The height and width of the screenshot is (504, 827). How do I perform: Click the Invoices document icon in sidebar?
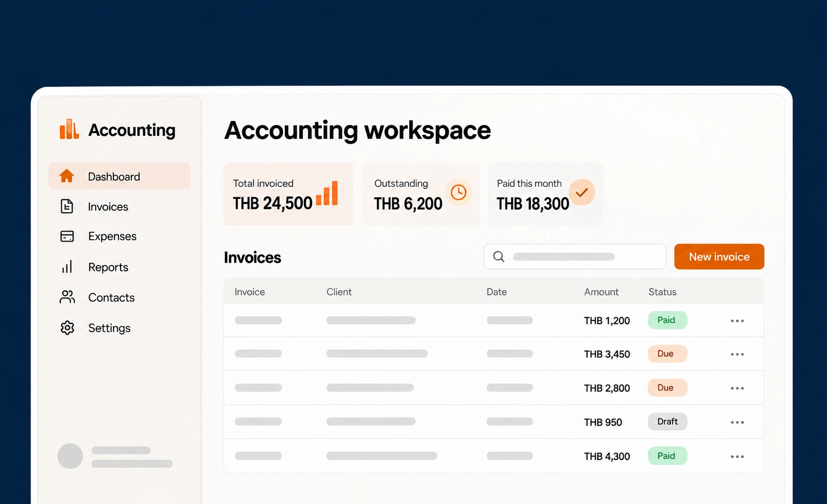(x=67, y=206)
